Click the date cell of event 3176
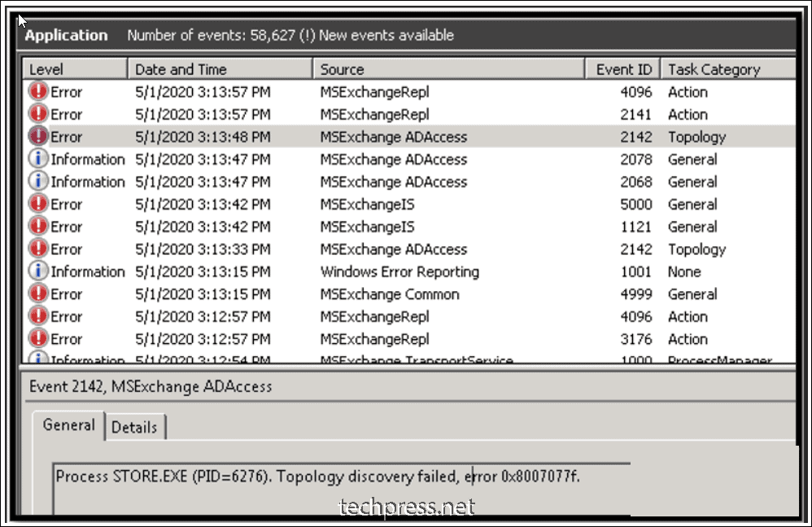812x527 pixels. (203, 339)
